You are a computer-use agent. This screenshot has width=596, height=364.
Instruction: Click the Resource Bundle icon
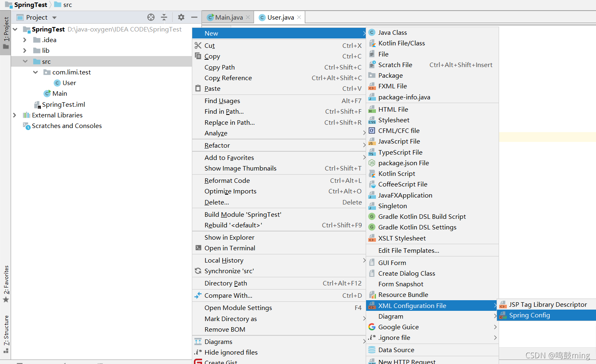coord(372,294)
